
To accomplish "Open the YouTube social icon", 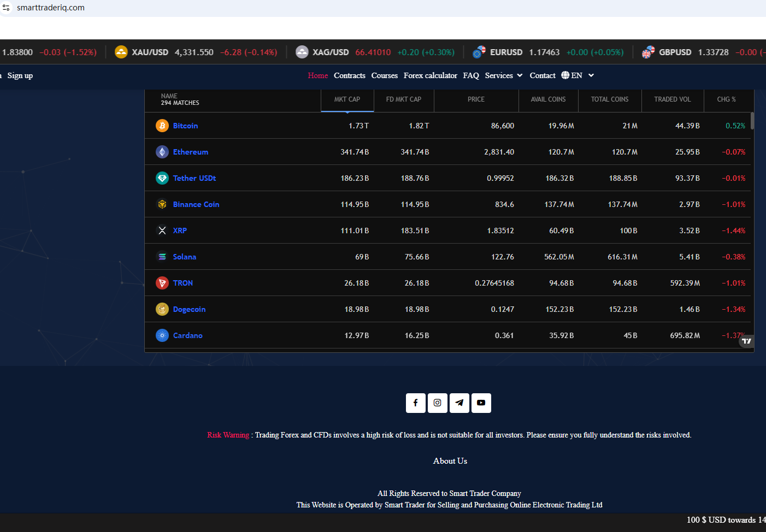I will click(481, 403).
